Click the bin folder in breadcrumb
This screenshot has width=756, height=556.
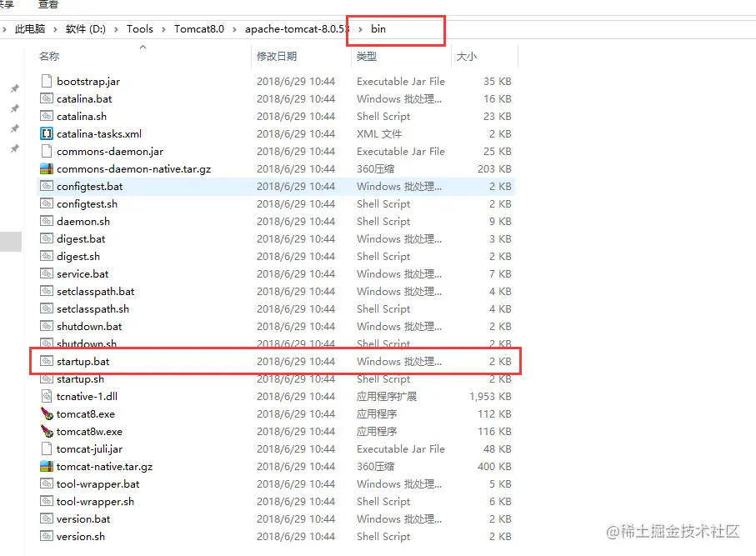pos(378,29)
